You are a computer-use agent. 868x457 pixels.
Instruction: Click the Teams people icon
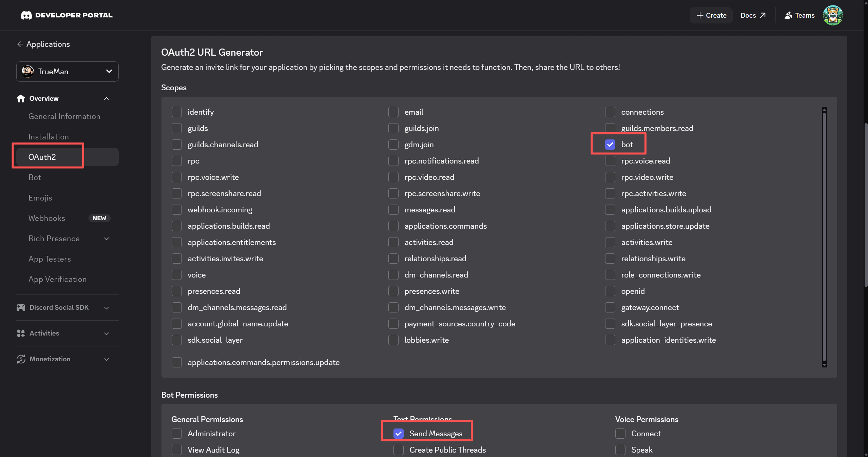788,15
